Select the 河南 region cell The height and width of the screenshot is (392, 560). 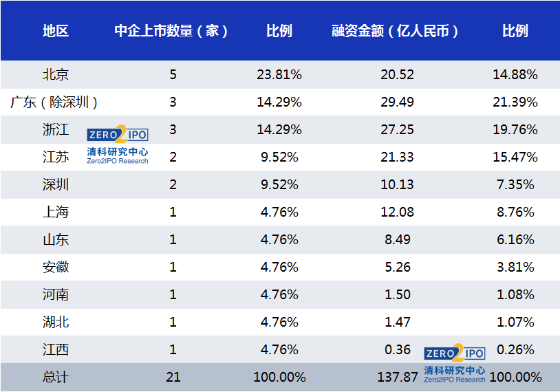(56, 294)
